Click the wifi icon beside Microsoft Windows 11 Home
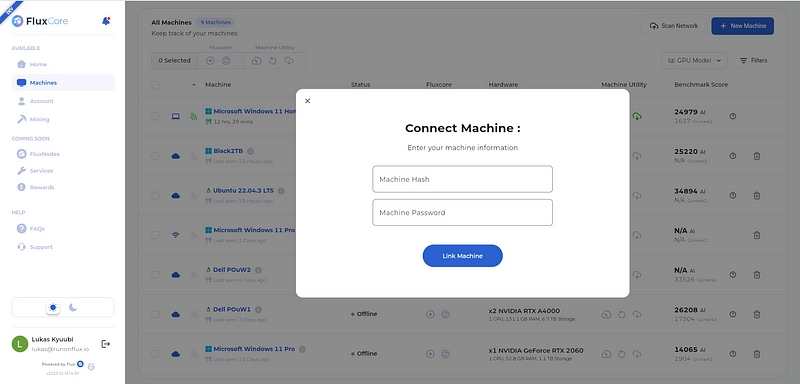 coord(193,116)
